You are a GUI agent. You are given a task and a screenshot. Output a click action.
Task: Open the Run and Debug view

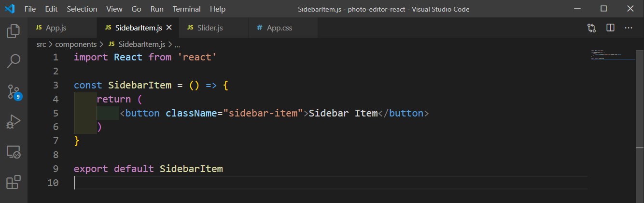pyautogui.click(x=14, y=122)
